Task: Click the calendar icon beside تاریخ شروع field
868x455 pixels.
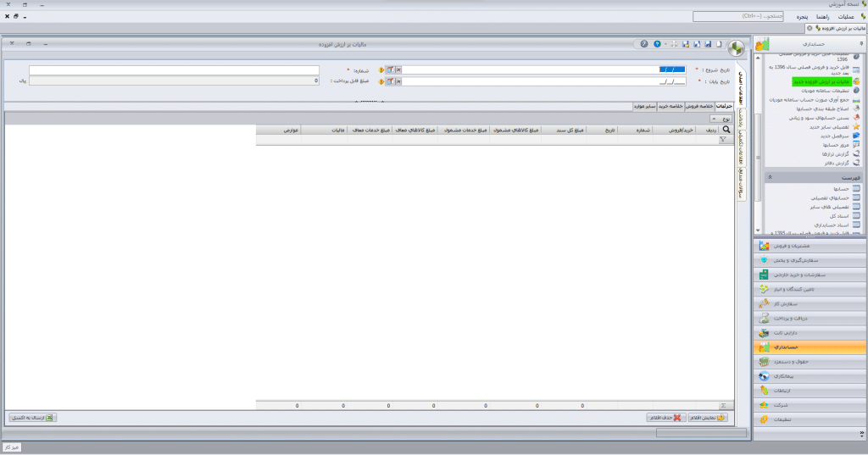Action: [x=390, y=69]
